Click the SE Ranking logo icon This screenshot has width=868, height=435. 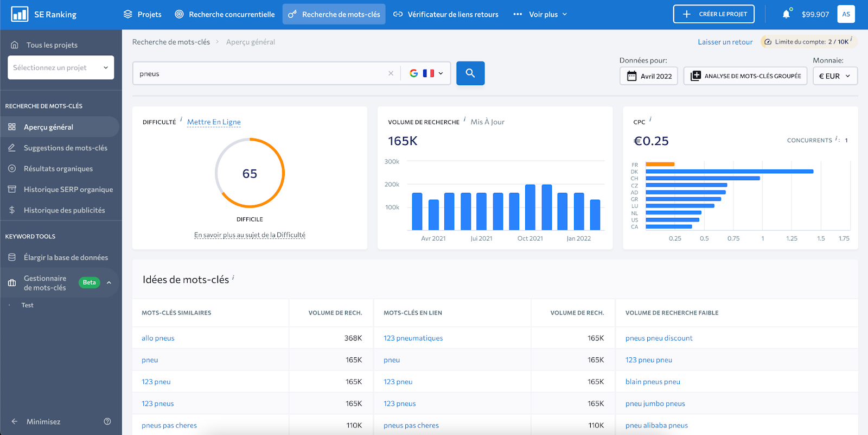tap(20, 14)
